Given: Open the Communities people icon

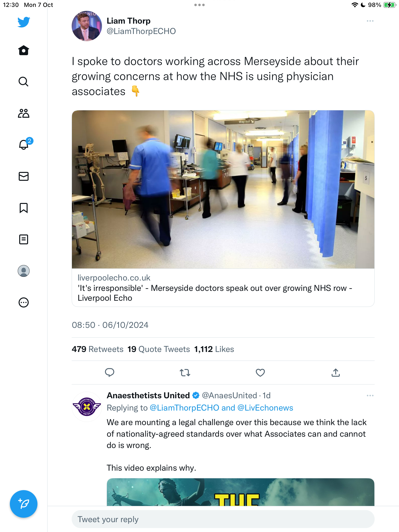Looking at the screenshot, I should (x=24, y=113).
